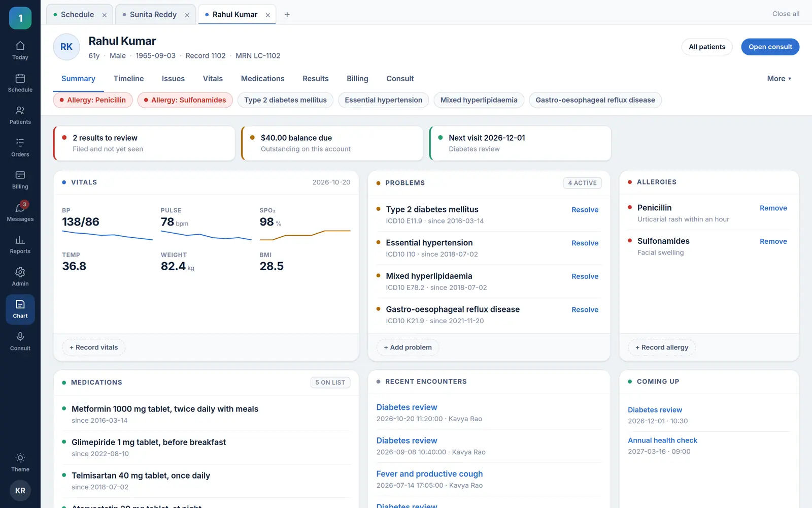Open Fever and productive cough encounter
This screenshot has width=812, height=508.
(x=429, y=474)
